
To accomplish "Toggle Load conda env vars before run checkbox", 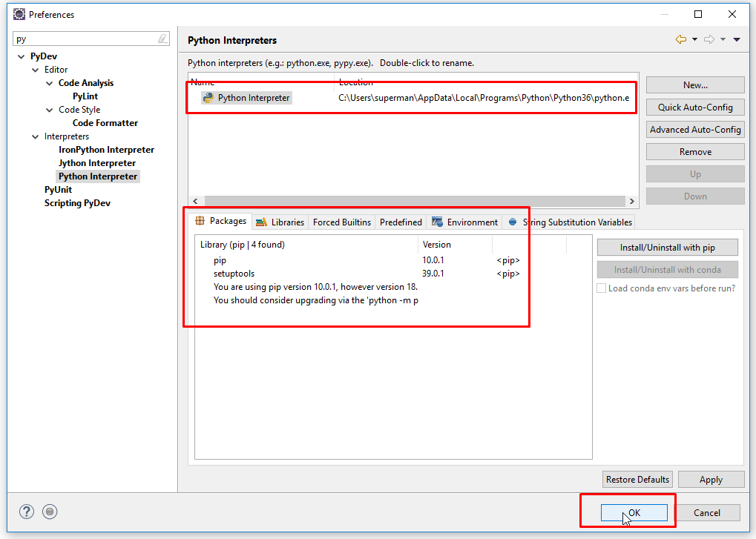I will [602, 288].
